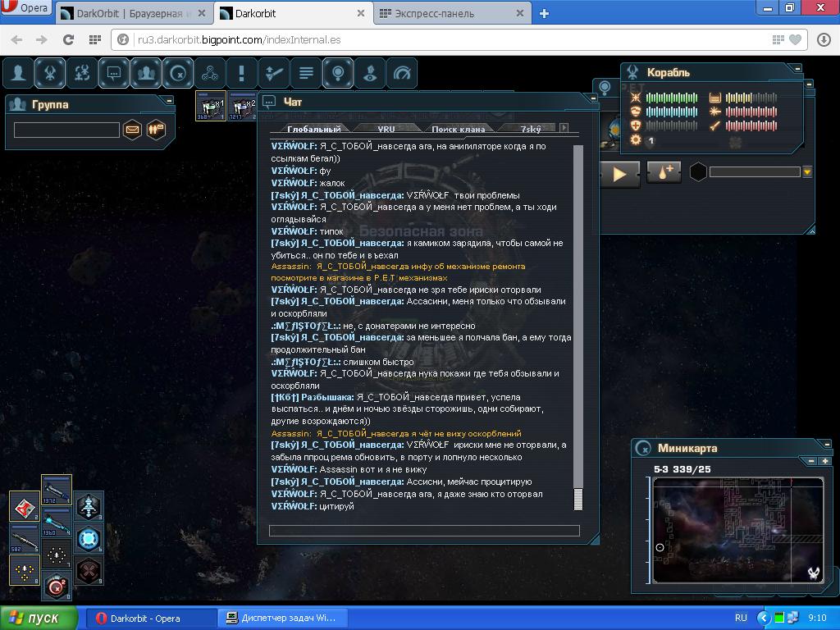Image resolution: width=840 pixels, height=630 pixels.
Task: Minimize the Миникарта panel
Action: pos(827,445)
